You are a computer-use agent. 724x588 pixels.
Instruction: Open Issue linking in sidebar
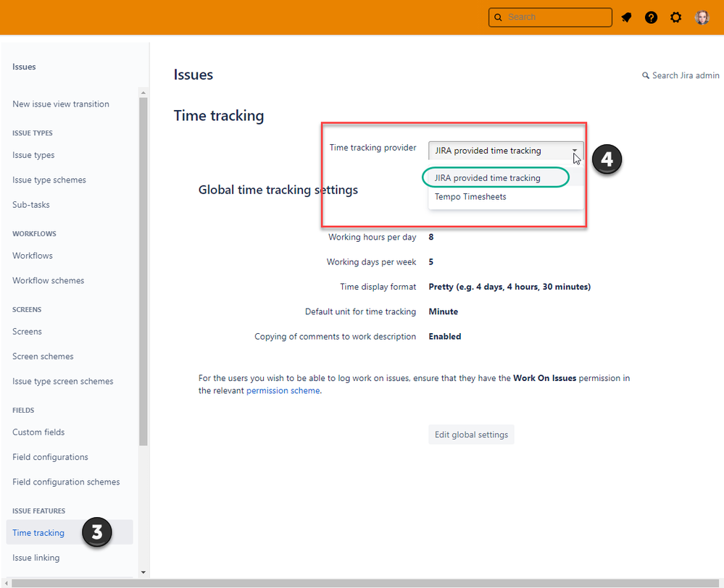pos(36,558)
